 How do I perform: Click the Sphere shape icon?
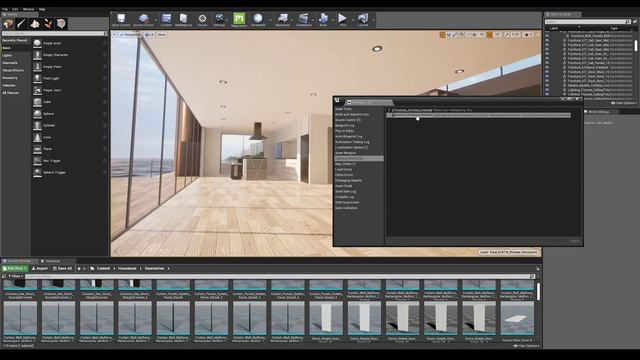coord(38,113)
